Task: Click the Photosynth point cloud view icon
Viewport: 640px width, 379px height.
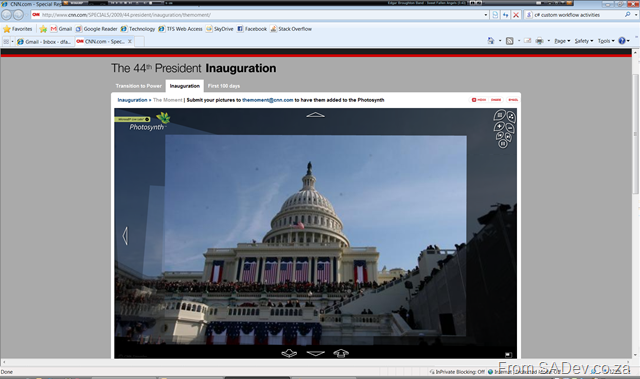Action: tap(511, 117)
